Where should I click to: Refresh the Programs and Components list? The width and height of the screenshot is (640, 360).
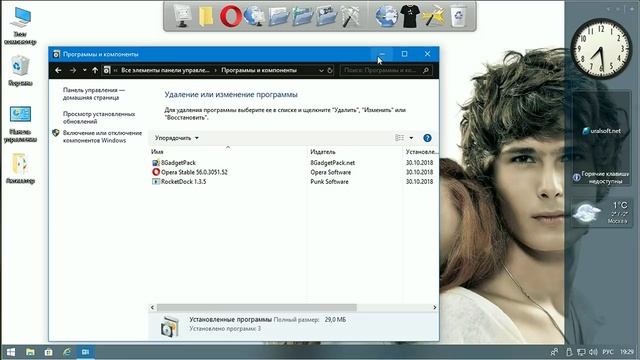[330, 70]
